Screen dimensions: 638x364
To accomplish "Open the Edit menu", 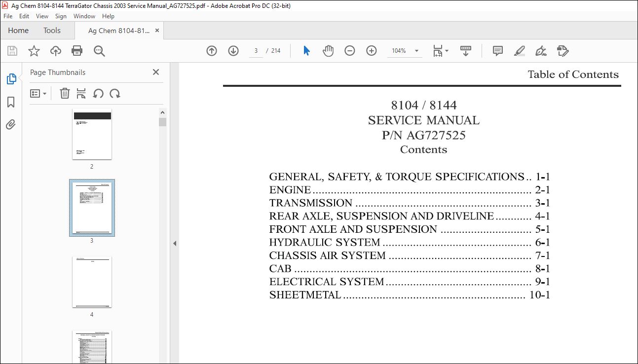I will point(24,16).
